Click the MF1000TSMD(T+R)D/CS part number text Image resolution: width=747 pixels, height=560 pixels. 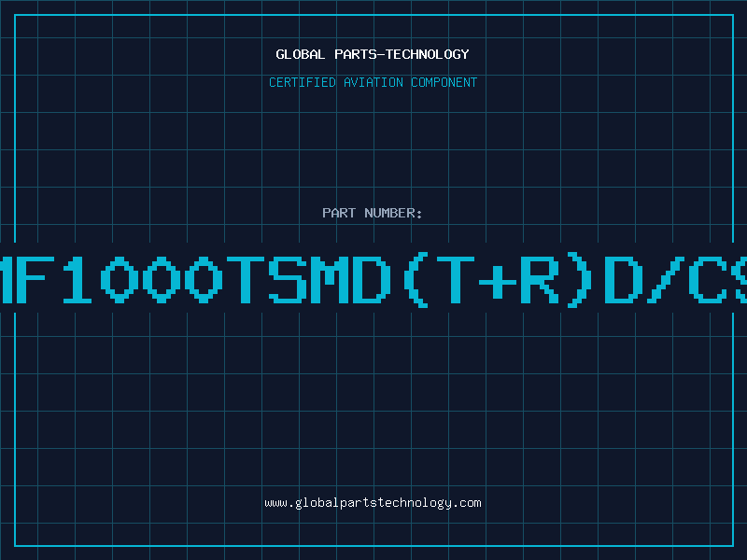[373, 280]
